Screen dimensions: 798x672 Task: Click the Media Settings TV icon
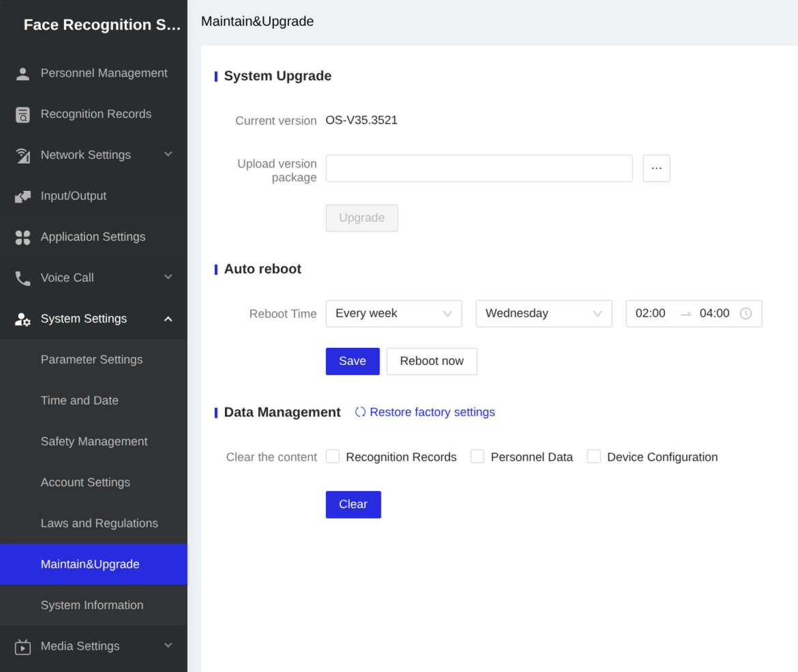point(23,647)
